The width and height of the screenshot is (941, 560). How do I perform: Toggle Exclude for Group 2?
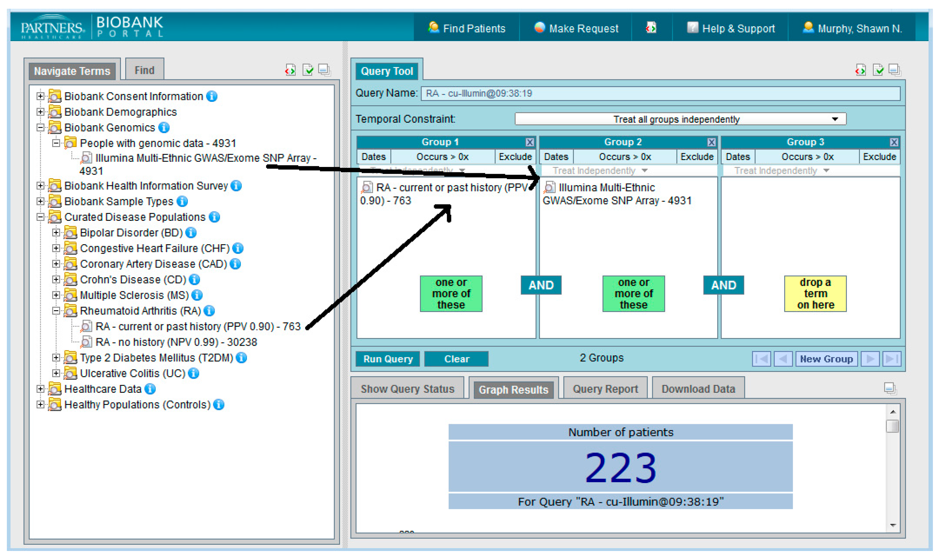(697, 157)
